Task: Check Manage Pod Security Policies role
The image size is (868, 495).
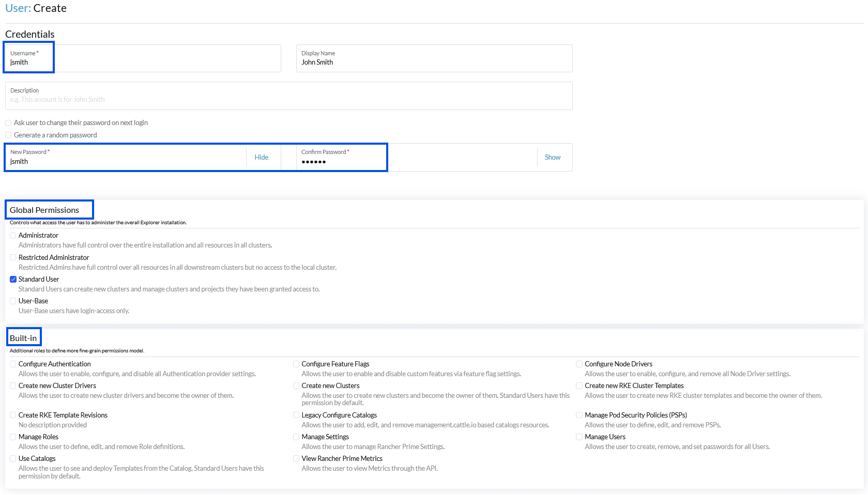Action: tap(580, 415)
